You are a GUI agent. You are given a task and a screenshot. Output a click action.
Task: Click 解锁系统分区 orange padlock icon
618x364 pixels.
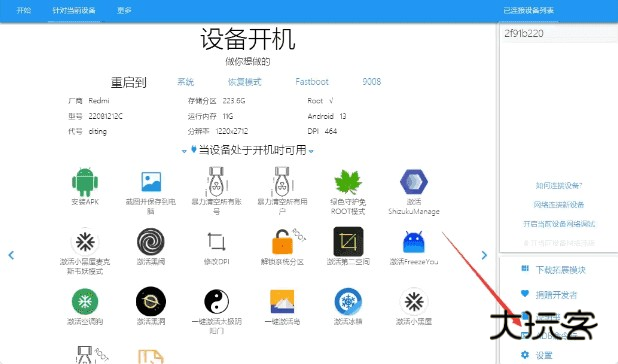coord(282,241)
